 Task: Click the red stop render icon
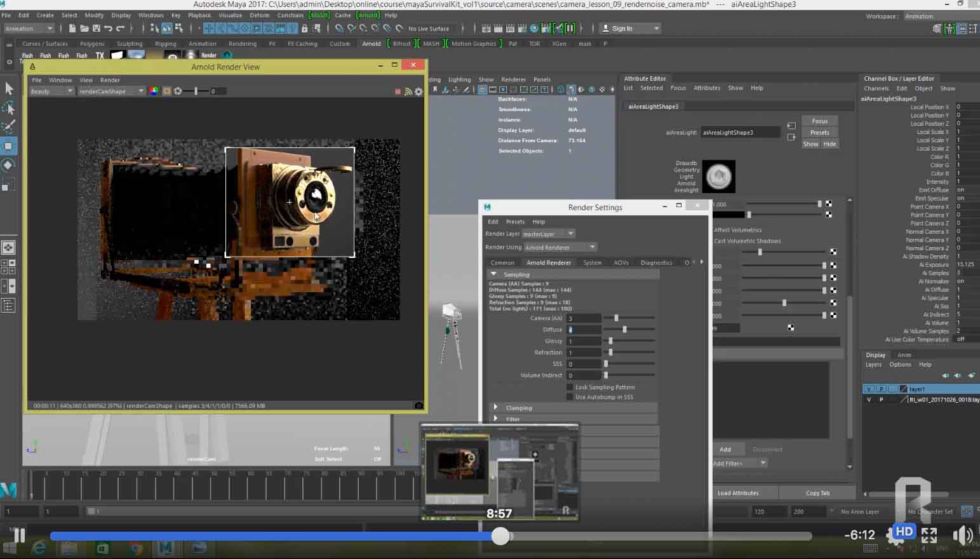[398, 91]
